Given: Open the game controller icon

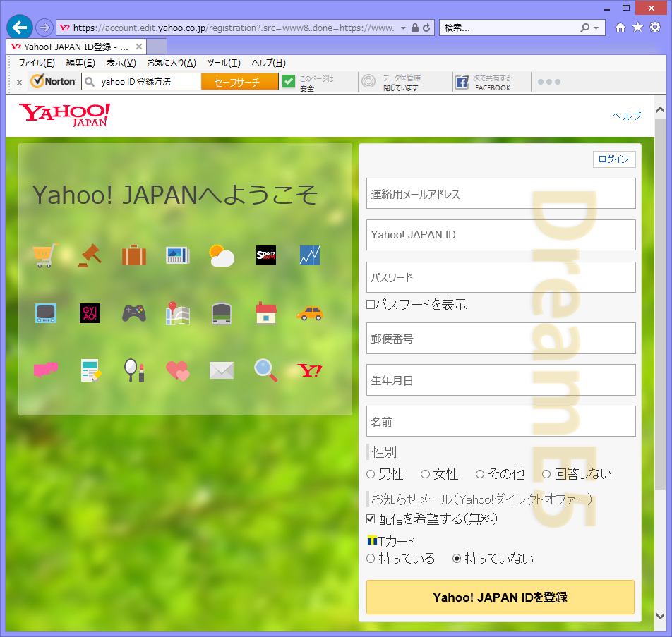Looking at the screenshot, I should coord(134,313).
